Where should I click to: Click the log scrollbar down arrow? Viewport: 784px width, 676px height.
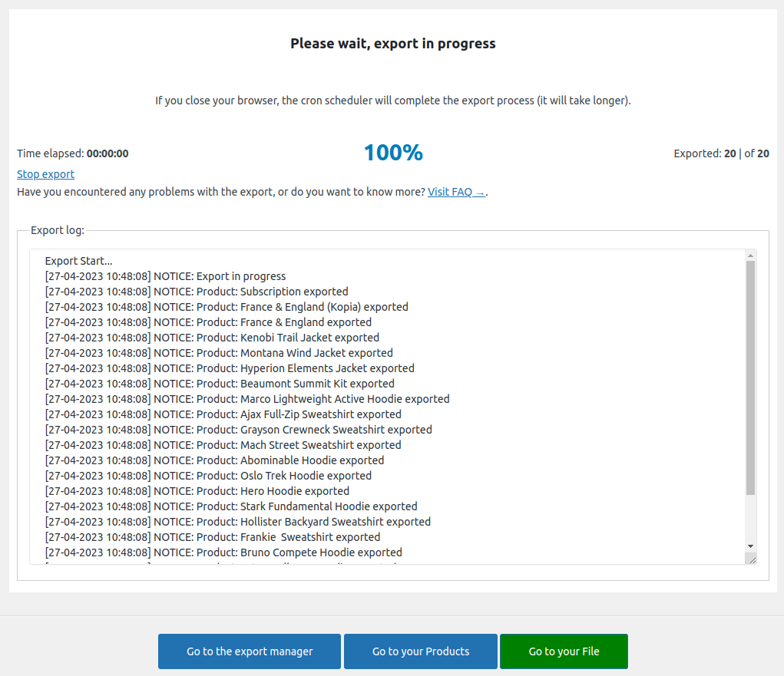[750, 546]
